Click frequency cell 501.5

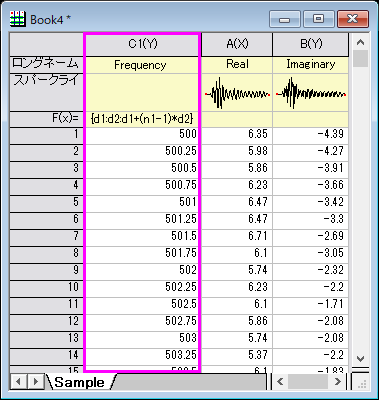(142, 238)
